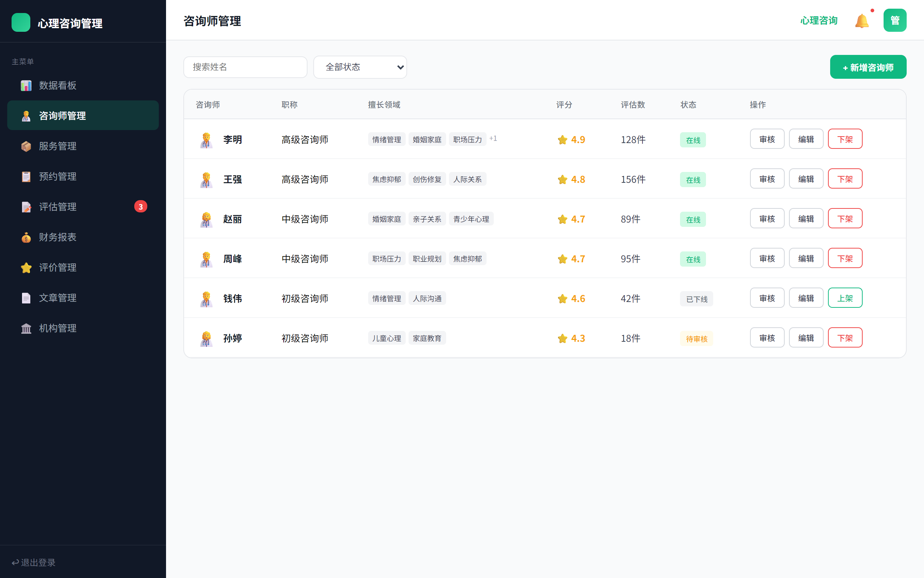Click the 评估管理 memo icon

(x=26, y=207)
